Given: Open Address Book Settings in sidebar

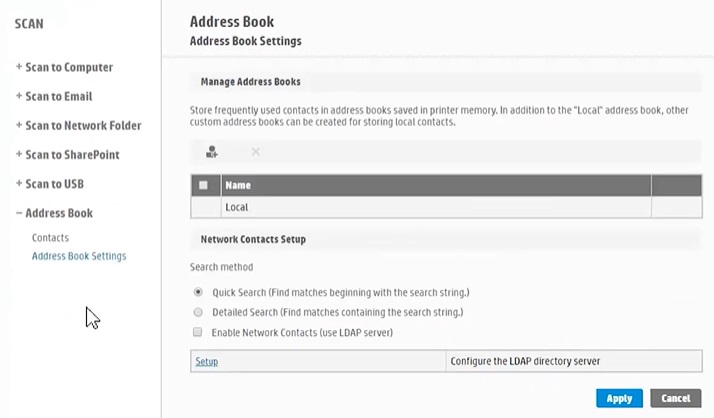Looking at the screenshot, I should click(x=79, y=256).
